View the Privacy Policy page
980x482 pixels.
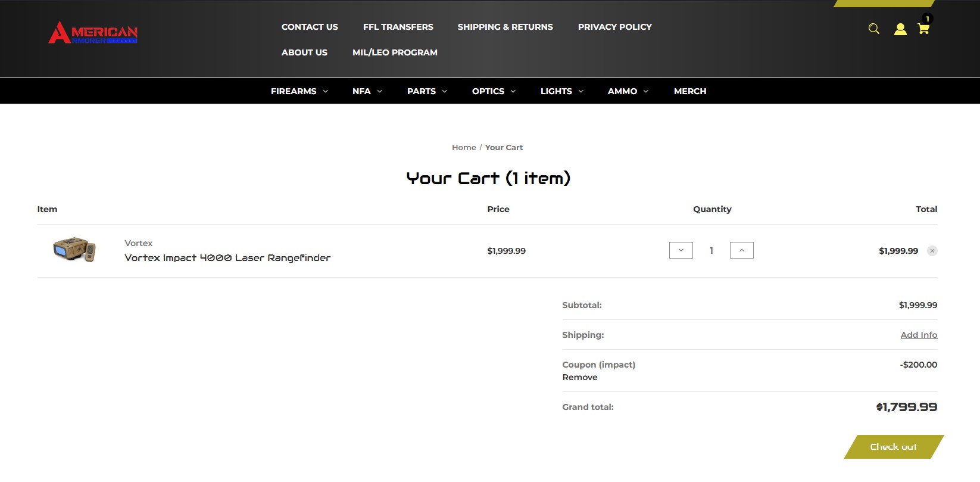615,27
